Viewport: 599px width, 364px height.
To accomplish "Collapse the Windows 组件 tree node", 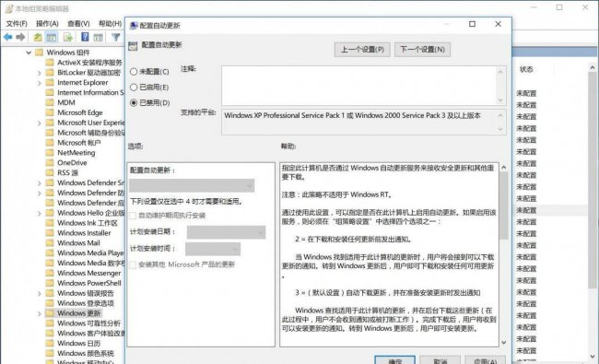I will 29,53.
